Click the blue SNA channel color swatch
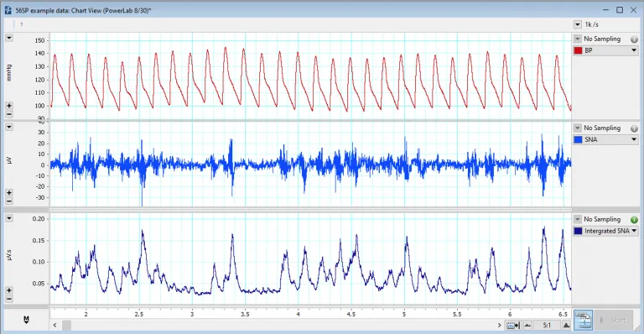 [x=579, y=139]
